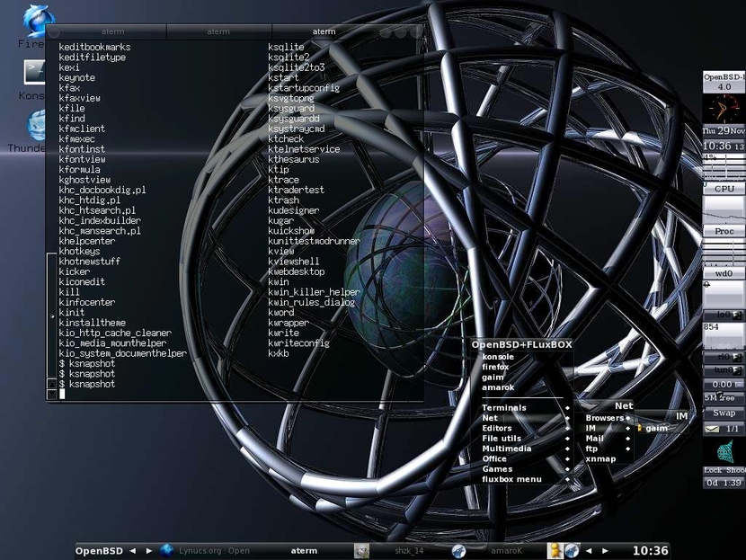Click previous window arrow beside taskbar clock

tap(589, 550)
